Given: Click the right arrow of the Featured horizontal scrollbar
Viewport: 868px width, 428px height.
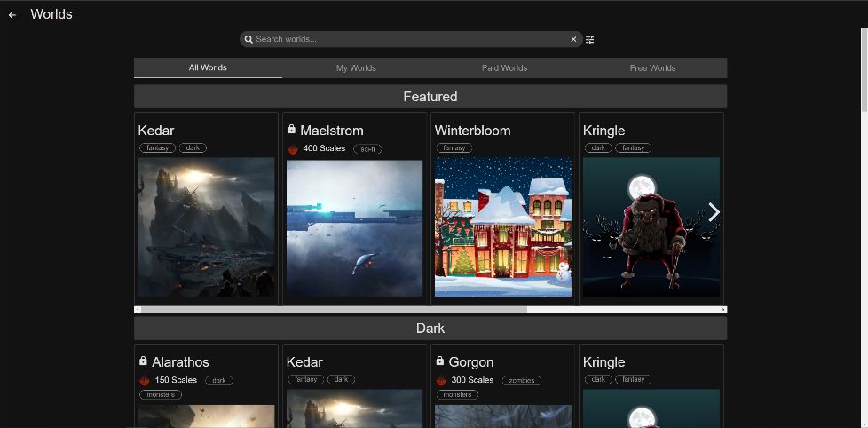Looking at the screenshot, I should (x=723, y=310).
